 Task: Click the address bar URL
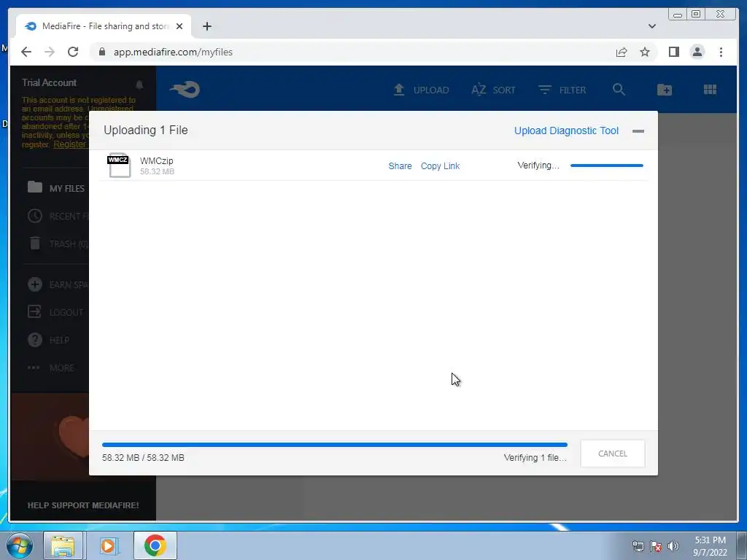(x=173, y=52)
